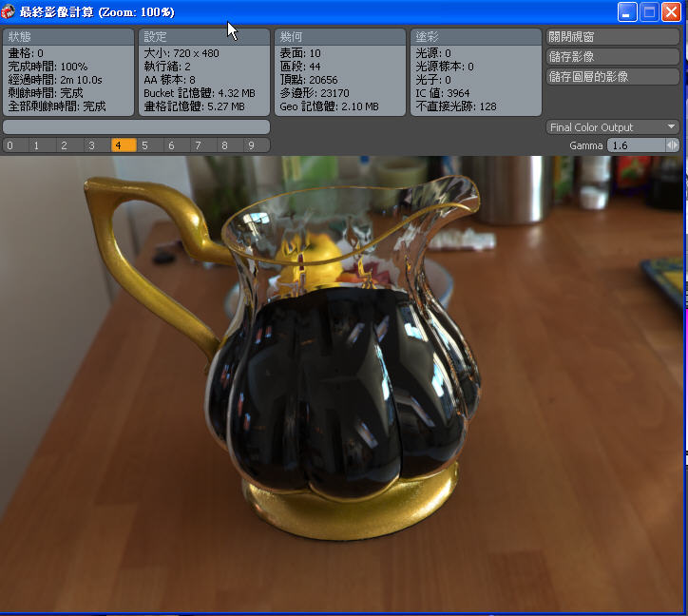Maximize the render window

649,11
